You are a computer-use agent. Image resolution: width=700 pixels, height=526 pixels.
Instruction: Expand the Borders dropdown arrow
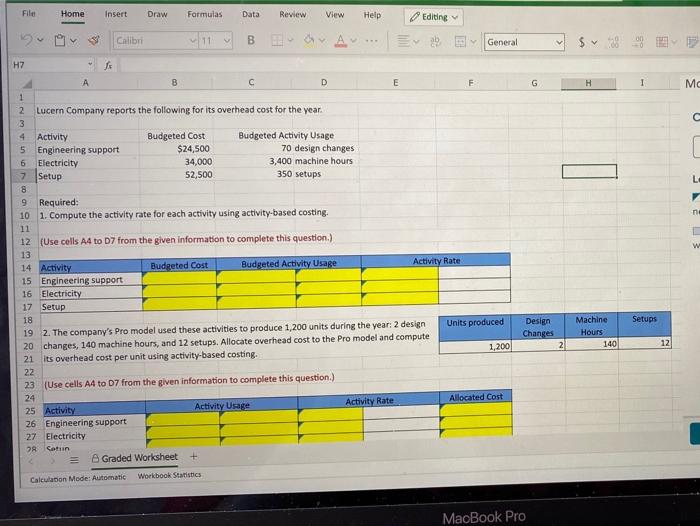click(x=290, y=41)
